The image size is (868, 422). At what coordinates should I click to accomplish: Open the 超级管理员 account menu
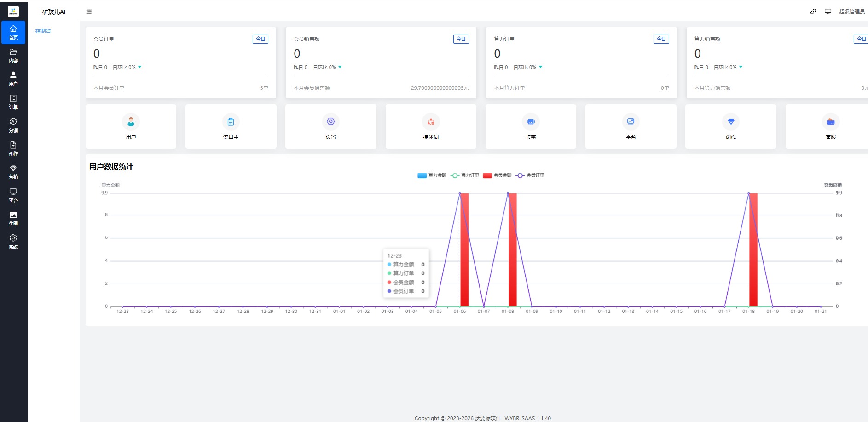851,12
